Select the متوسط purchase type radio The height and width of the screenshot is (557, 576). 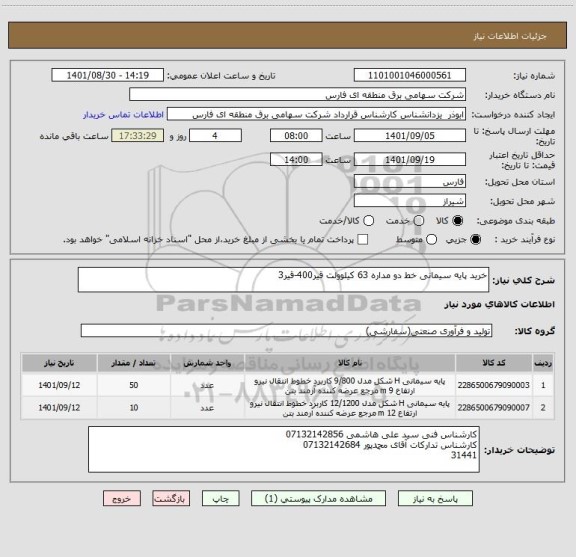(x=431, y=240)
